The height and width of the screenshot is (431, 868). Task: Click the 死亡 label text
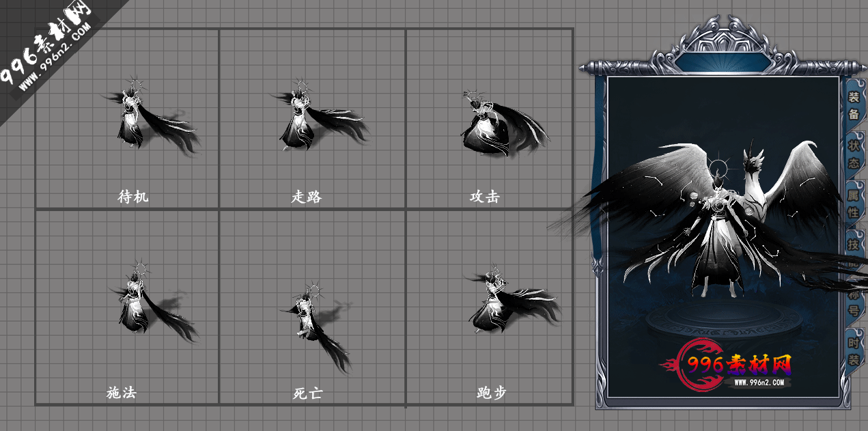(307, 393)
